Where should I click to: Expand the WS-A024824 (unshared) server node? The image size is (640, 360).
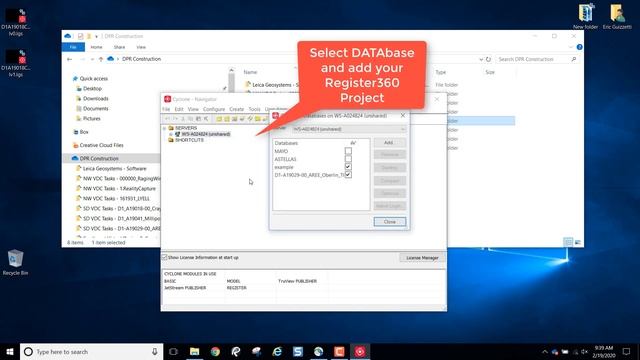tap(171, 134)
